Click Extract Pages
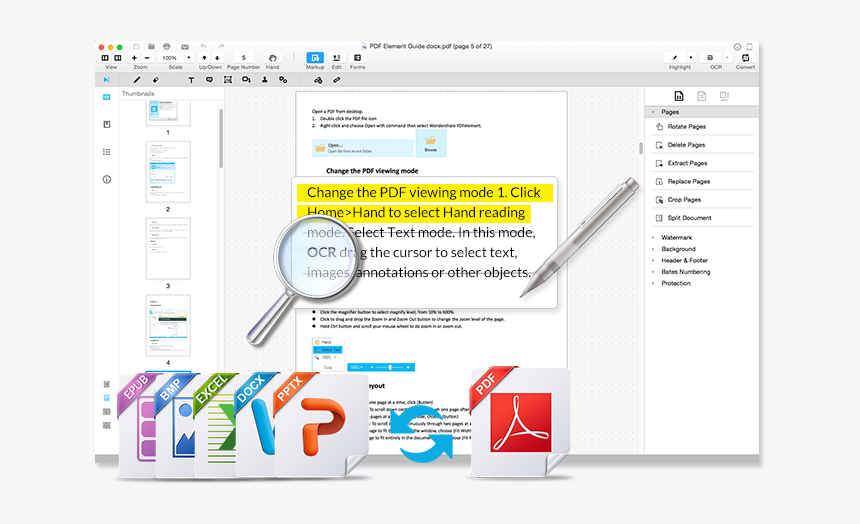The image size is (860, 524). [702, 163]
